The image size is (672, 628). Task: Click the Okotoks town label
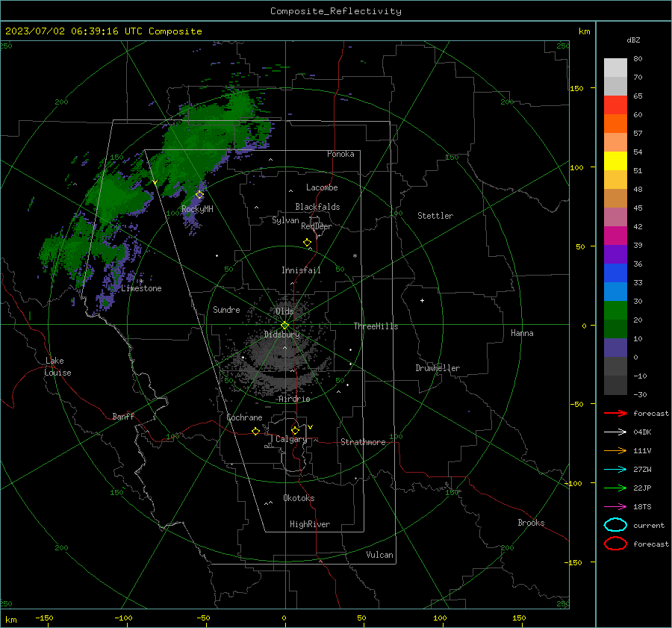click(299, 497)
